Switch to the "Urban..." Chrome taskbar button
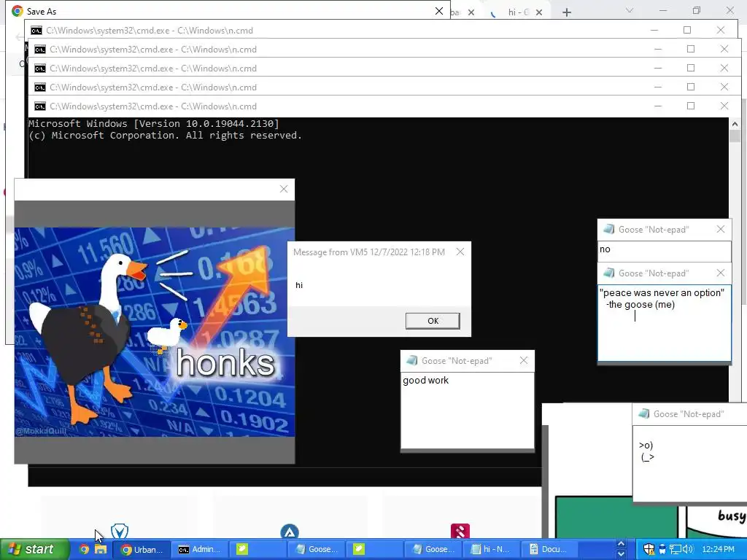The height and width of the screenshot is (560, 747). [x=141, y=550]
